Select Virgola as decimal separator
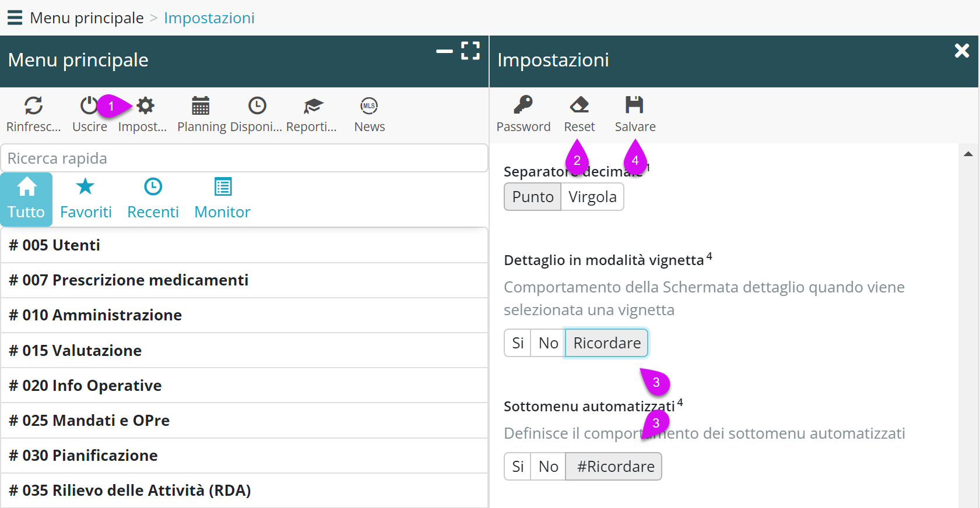The width and height of the screenshot is (980, 508). (x=592, y=197)
